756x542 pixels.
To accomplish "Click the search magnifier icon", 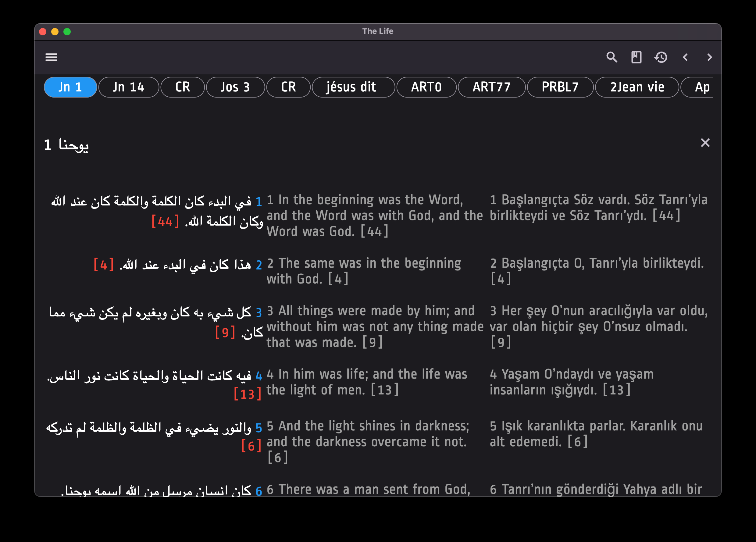I will 611,57.
